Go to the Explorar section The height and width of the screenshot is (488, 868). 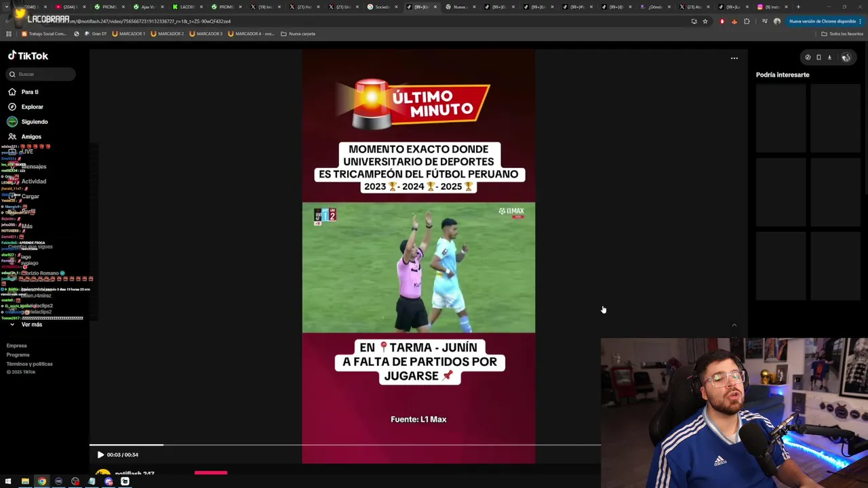pyautogui.click(x=32, y=107)
